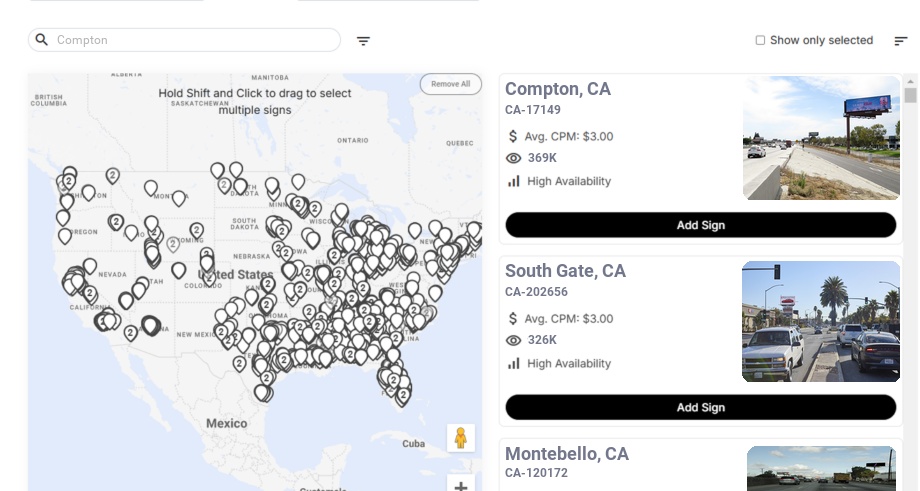920x491 pixels.
Task: Click South Gate availability bars icon
Action: [514, 363]
